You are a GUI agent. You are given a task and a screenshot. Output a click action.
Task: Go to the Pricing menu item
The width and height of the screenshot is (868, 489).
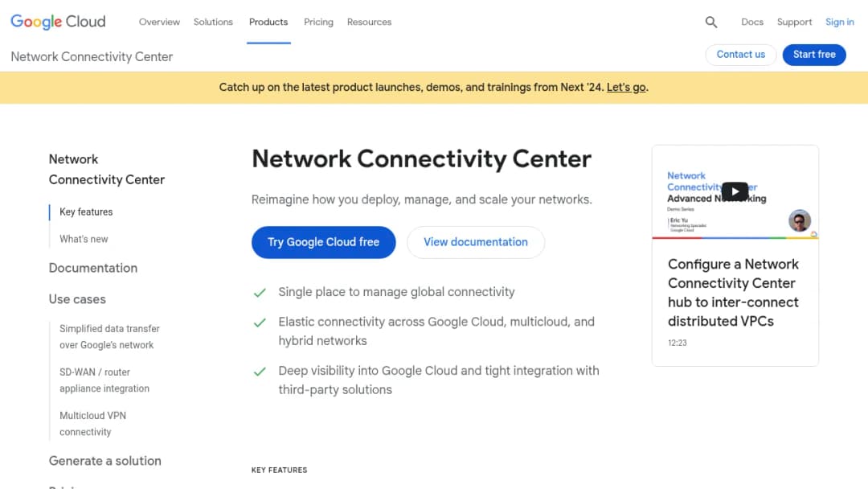[x=318, y=23]
